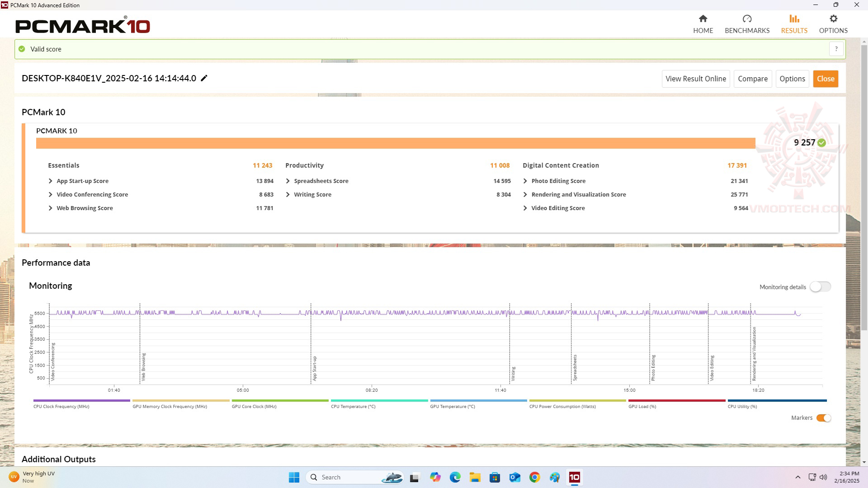
Task: Expand the Spreadsheets Score details
Action: [288, 181]
